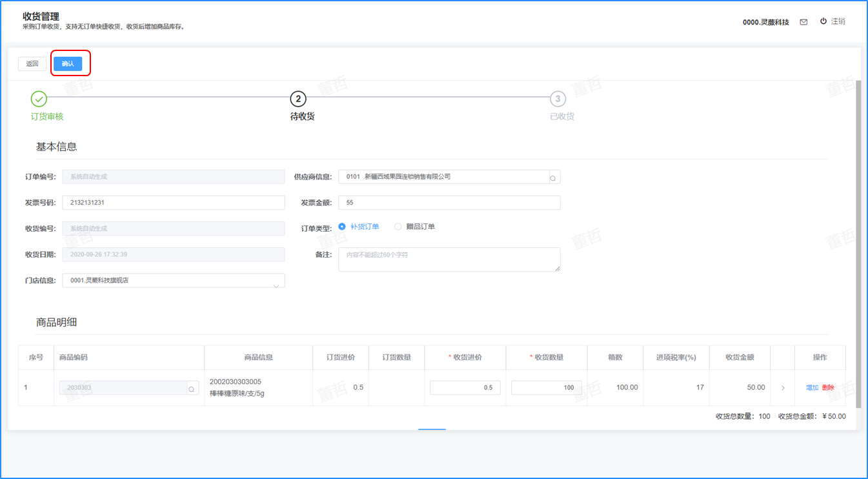Click the vertical scrollbar on right side

858,245
